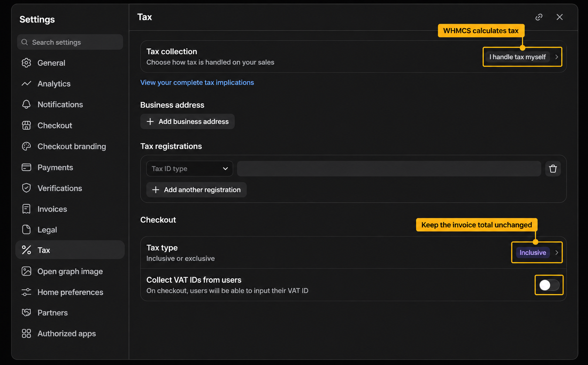Go to Notifications settings
The height and width of the screenshot is (365, 588).
point(70,105)
